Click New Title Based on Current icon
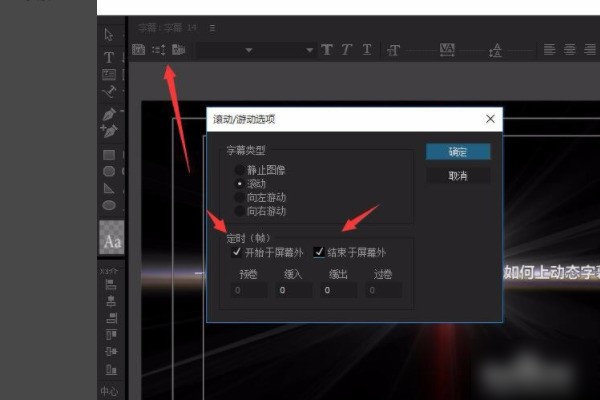 (138, 49)
